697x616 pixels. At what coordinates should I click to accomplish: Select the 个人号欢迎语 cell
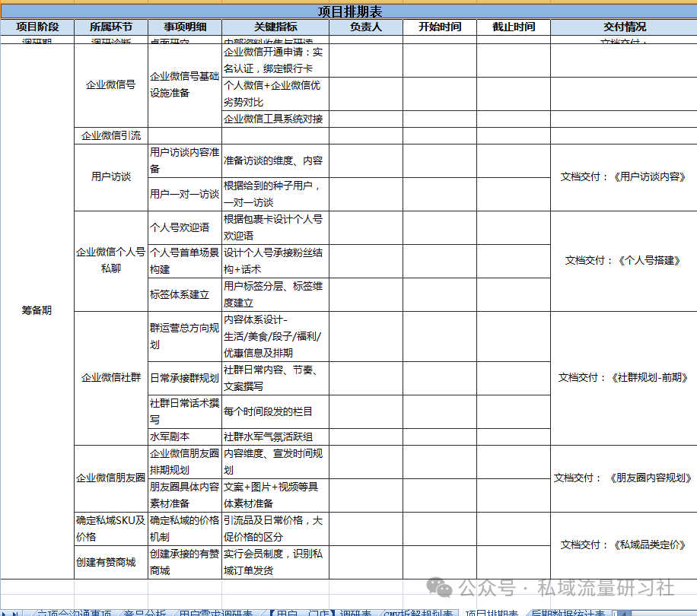[185, 228]
